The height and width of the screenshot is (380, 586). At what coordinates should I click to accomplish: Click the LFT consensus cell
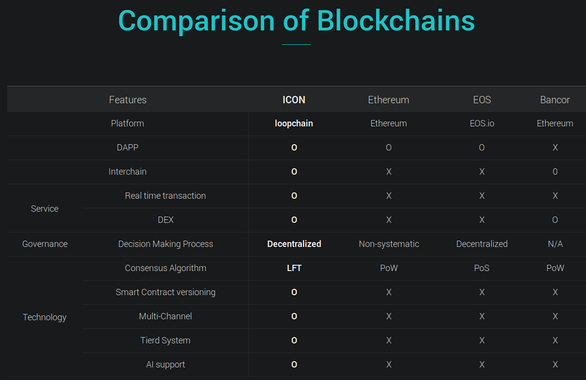click(294, 268)
